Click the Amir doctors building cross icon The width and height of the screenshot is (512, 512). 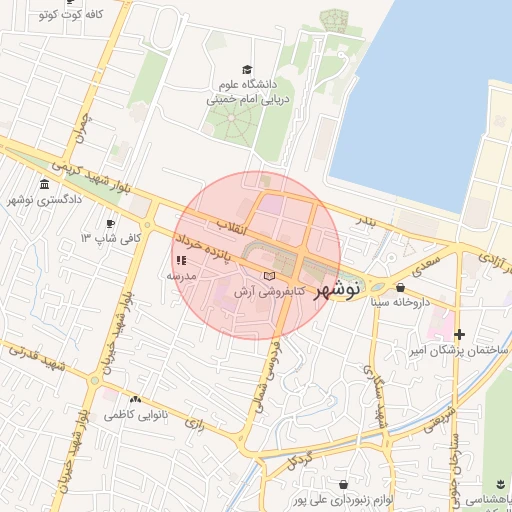pos(459,334)
